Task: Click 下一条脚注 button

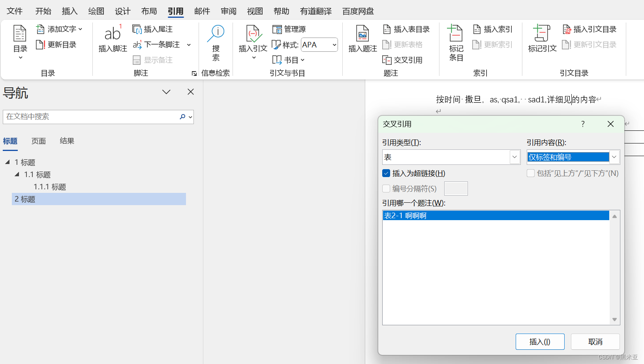Action: (156, 45)
